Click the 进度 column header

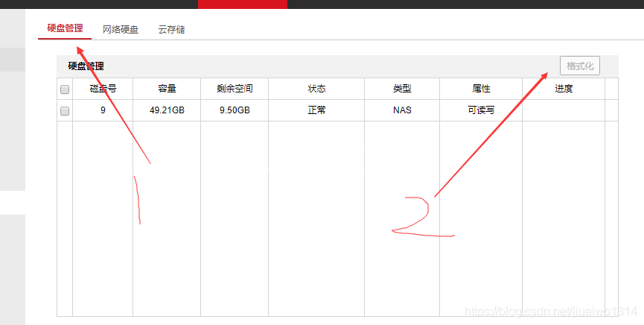pyautogui.click(x=564, y=89)
